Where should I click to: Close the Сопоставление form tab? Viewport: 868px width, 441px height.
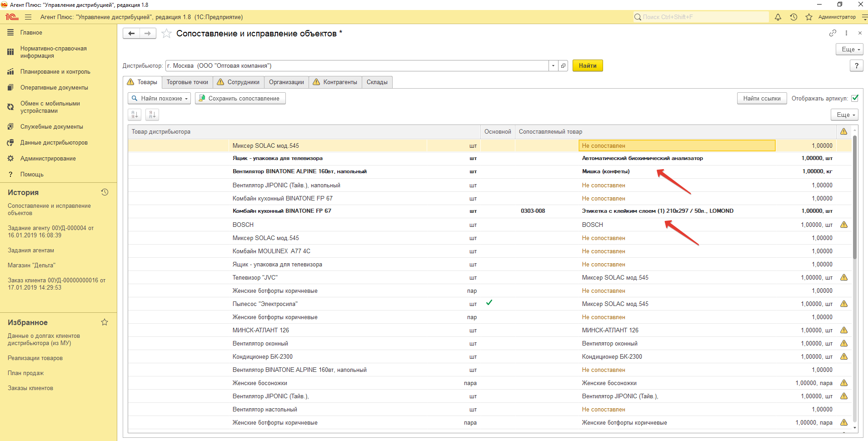tap(860, 33)
